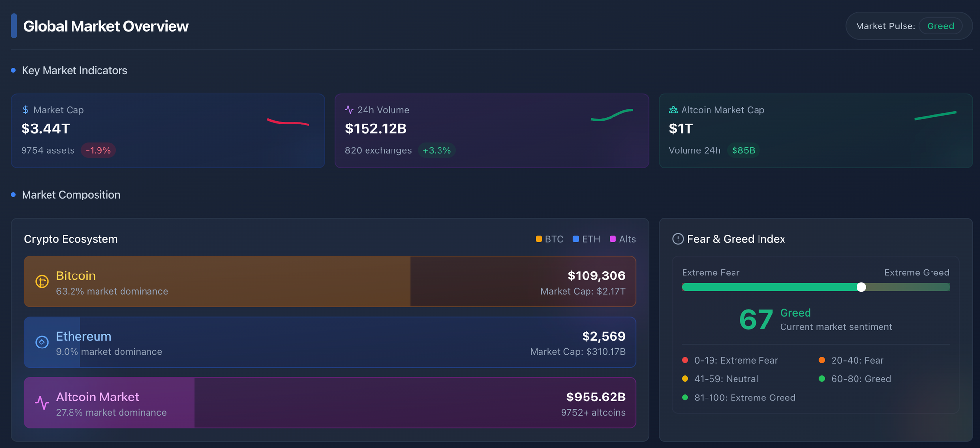
Task: Click the dollar icon beside Market Cap
Action: [x=25, y=110]
